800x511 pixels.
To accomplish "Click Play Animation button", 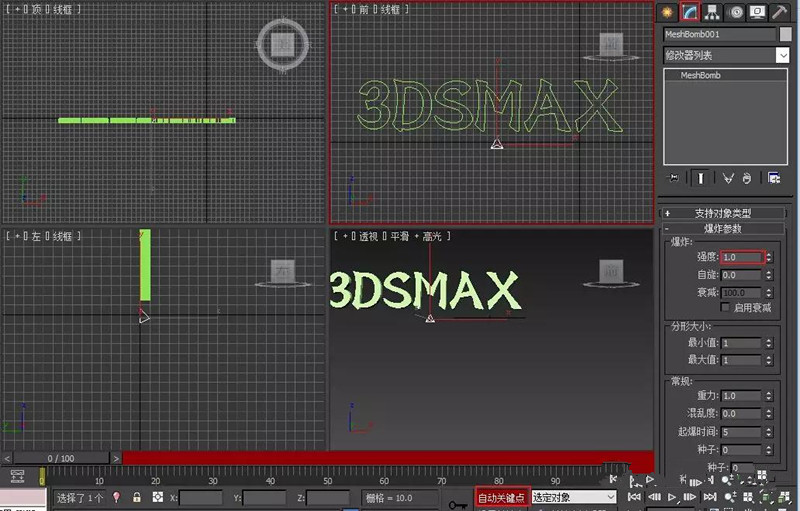I will (672, 497).
